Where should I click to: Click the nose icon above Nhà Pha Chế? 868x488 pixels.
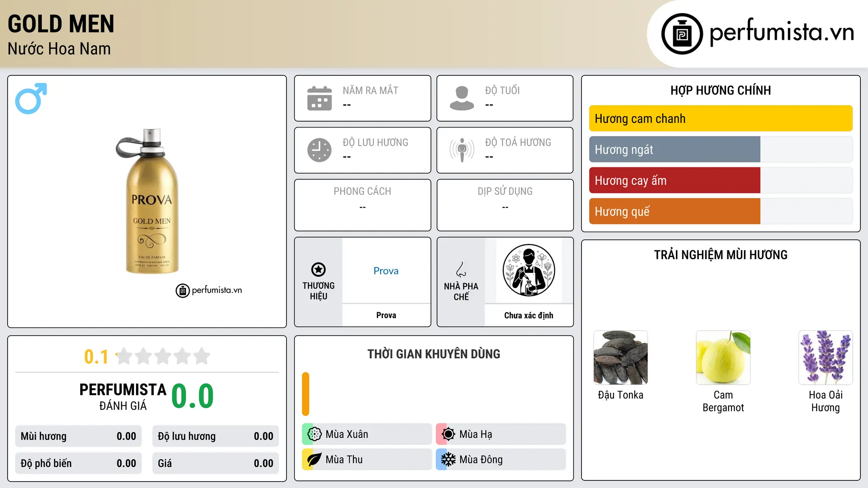(461, 269)
